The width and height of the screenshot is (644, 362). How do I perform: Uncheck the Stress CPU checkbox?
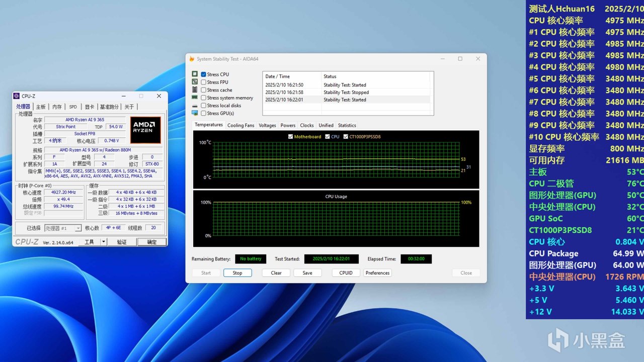tap(203, 74)
